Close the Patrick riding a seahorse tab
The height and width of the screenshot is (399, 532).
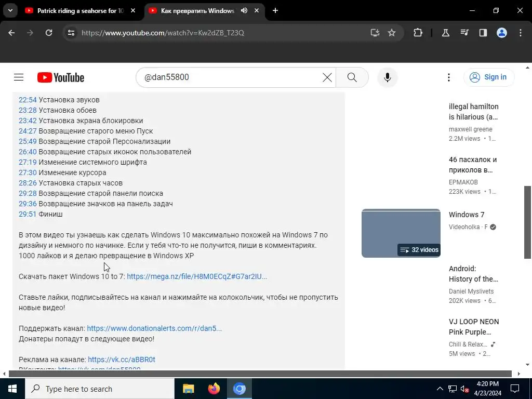[x=133, y=10]
